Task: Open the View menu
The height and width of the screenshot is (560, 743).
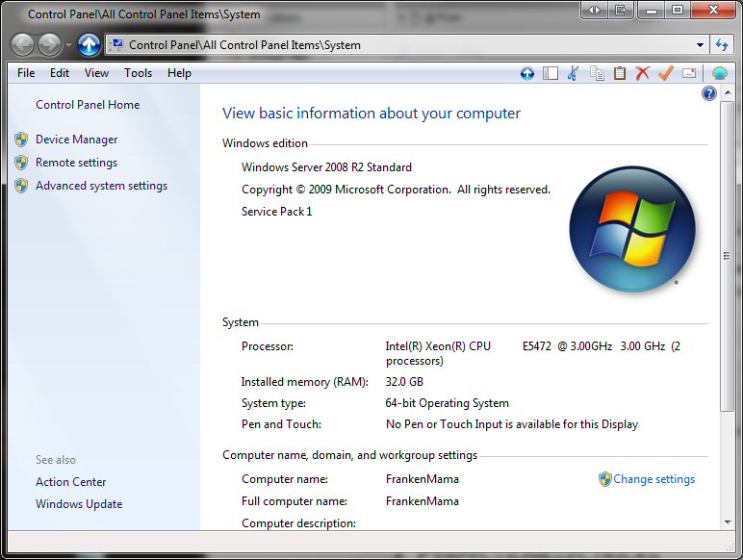Action: tap(96, 73)
